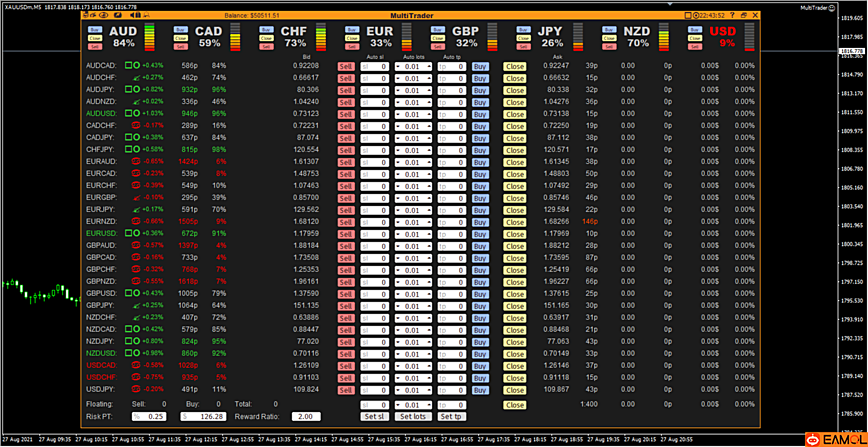Click the bell alert icon in title bar
The height and width of the screenshot is (447, 868).
point(147,15)
